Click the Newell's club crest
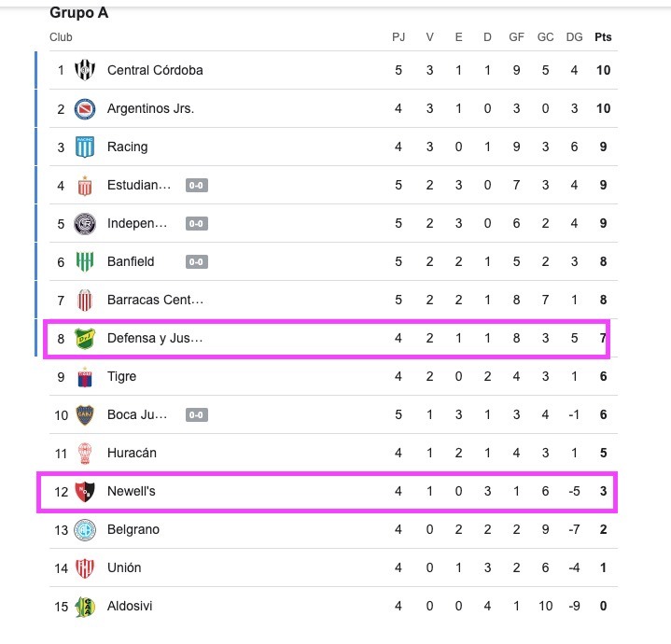 coord(85,491)
